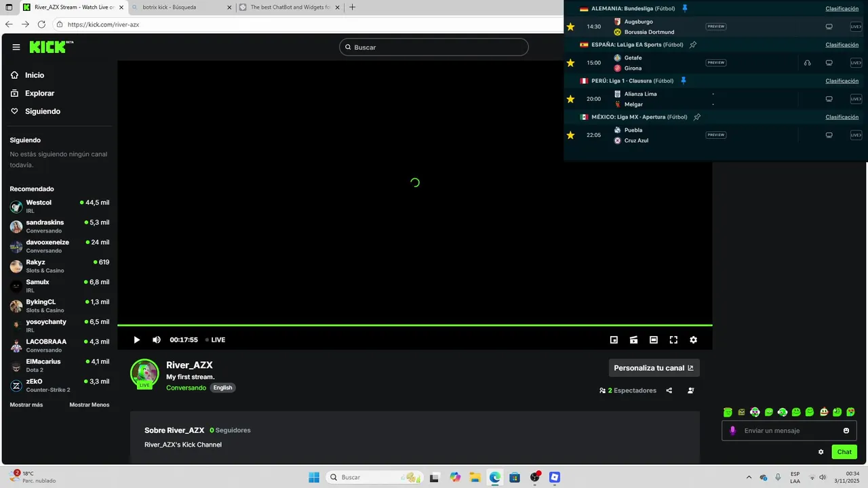Go back in browser history
Image resolution: width=868 pixels, height=488 pixels.
point(9,24)
